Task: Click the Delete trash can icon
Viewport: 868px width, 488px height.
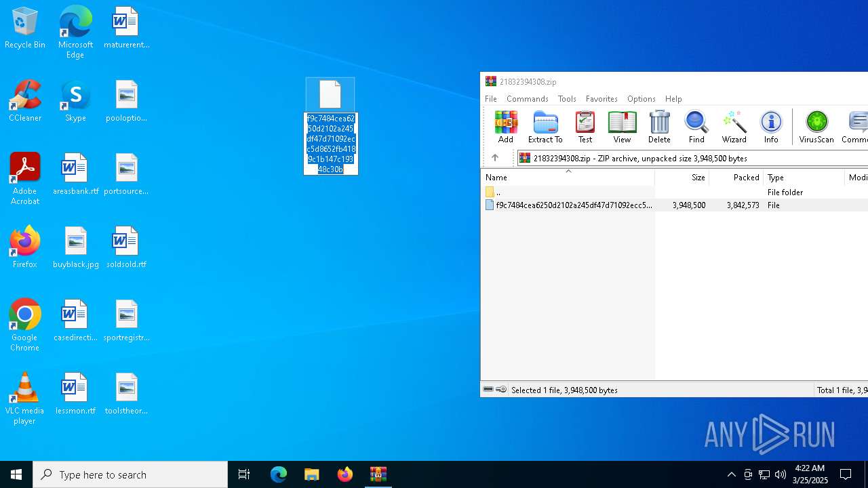Action: pyautogui.click(x=659, y=127)
